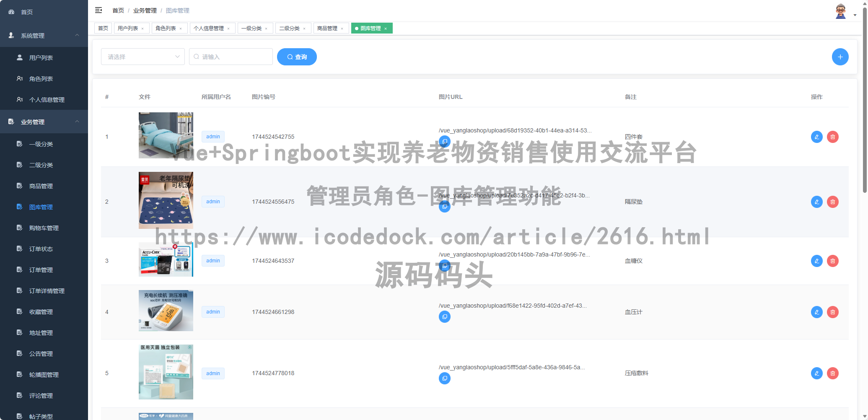Viewport: 868px width, 420px height.
Task: Click inside the 请输入 search field
Action: click(231, 57)
